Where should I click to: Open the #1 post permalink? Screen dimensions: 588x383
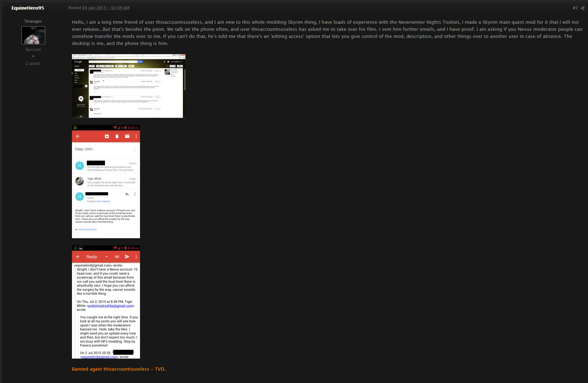coord(575,8)
